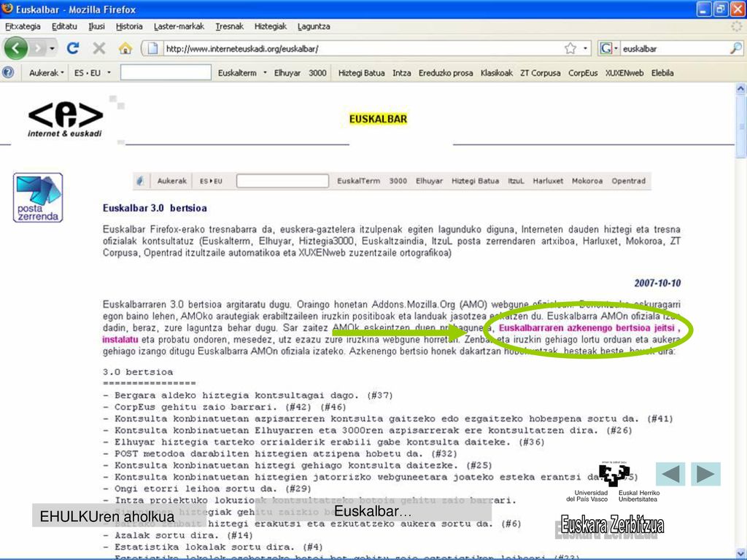Open the navigation history dropdown arrow
This screenshot has width=747, height=560.
coord(52,49)
